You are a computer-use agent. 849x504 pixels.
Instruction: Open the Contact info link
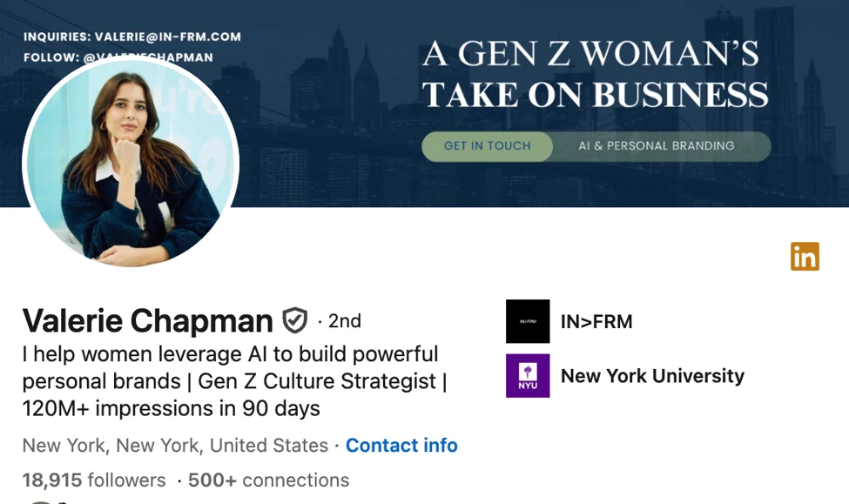pyautogui.click(x=401, y=445)
